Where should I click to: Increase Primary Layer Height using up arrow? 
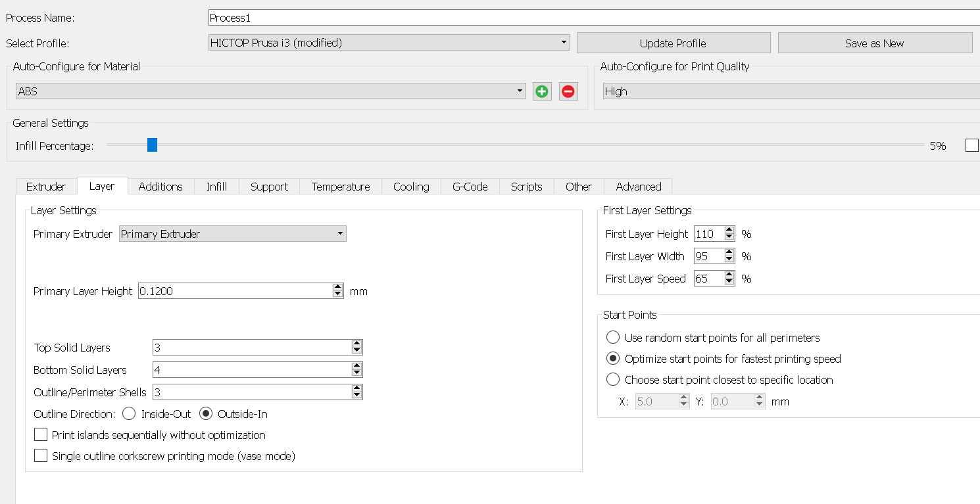click(338, 287)
